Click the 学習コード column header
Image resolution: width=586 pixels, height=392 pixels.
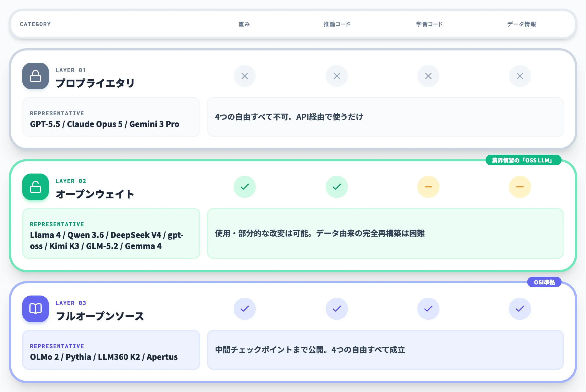[429, 24]
